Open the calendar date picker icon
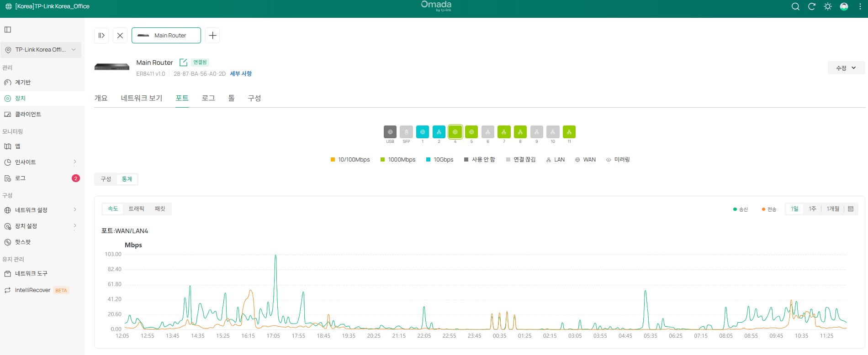This screenshot has height=355, width=868. click(x=851, y=209)
